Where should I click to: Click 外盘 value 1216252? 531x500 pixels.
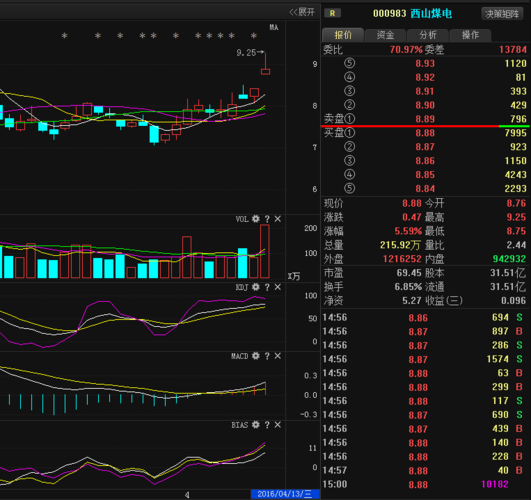point(402,259)
